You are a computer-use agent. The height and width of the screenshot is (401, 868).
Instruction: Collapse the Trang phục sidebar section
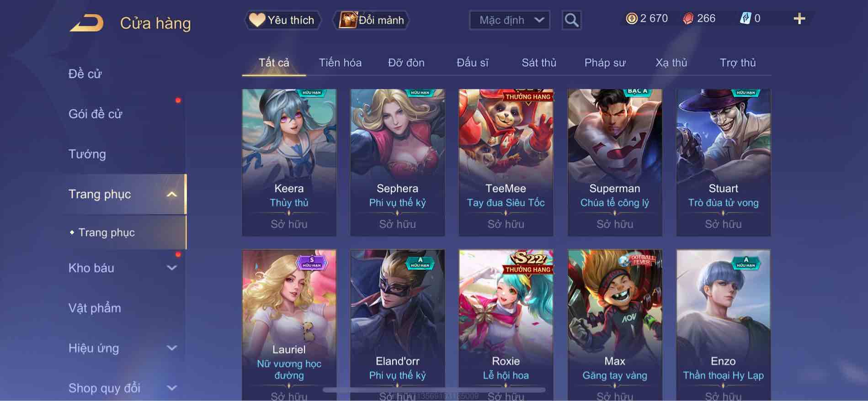(171, 194)
